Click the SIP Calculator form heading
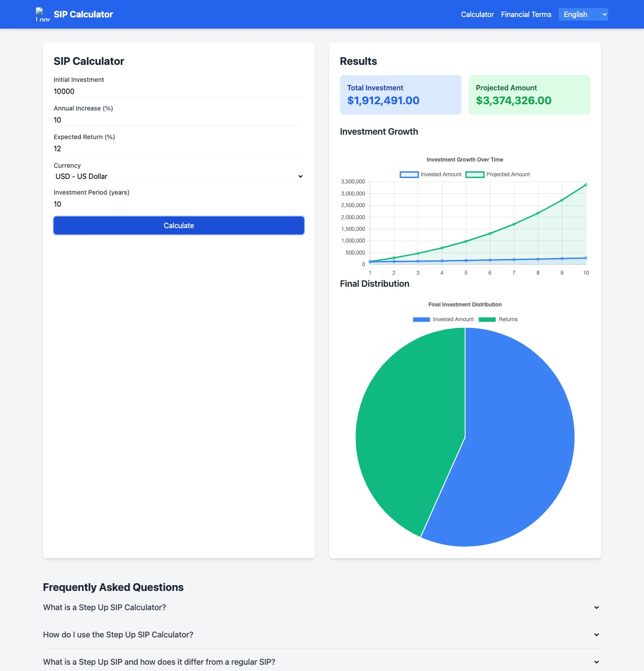This screenshot has width=644, height=671. [x=89, y=61]
